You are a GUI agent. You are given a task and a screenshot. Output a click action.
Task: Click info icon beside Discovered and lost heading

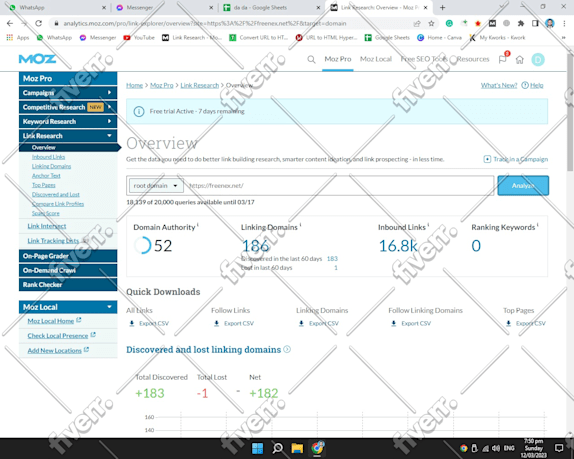pos(287,349)
